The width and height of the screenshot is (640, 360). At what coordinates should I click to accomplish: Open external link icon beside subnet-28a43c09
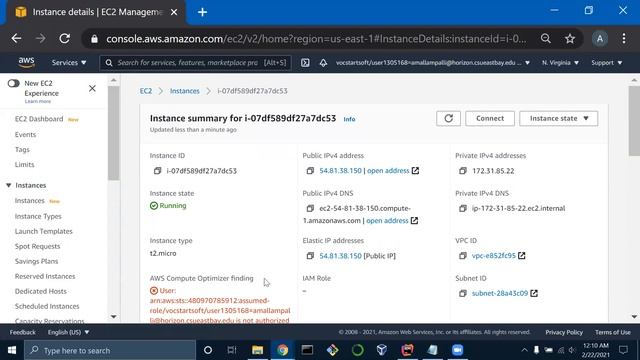tap(534, 293)
